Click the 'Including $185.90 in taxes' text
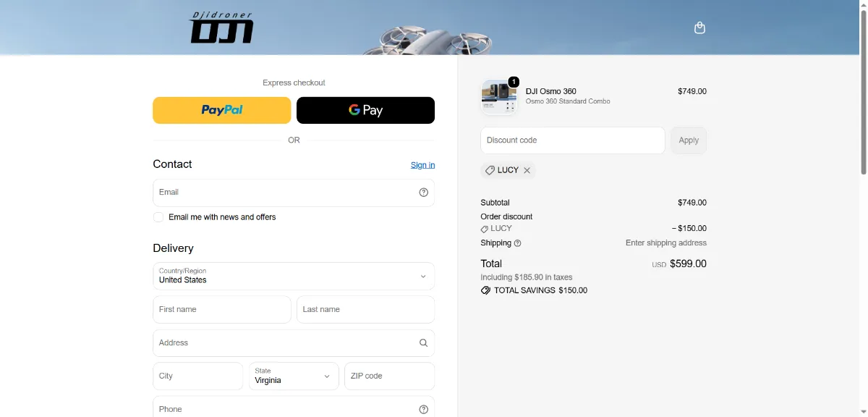Screen dimensions: 868x417 click(527, 277)
